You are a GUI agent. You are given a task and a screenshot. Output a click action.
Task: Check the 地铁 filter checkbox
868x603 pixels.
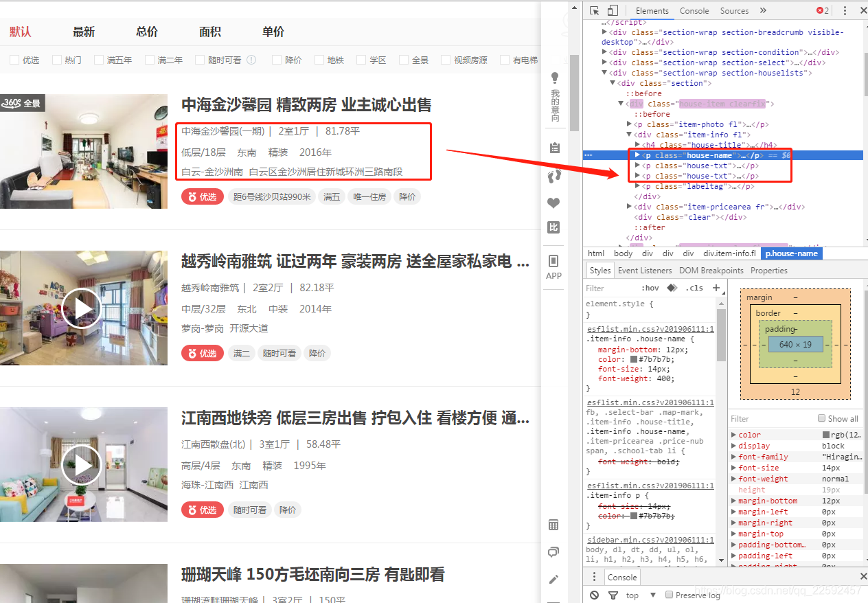[319, 60]
